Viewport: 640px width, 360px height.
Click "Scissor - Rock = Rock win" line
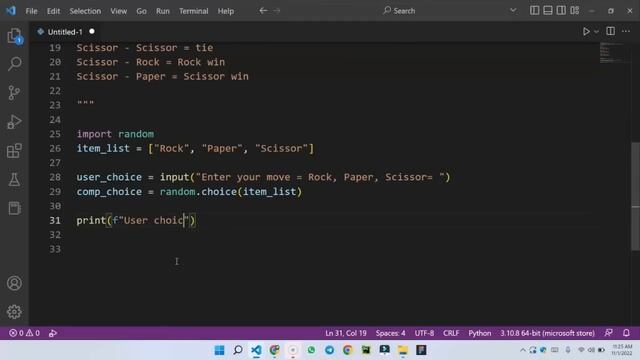[151, 62]
